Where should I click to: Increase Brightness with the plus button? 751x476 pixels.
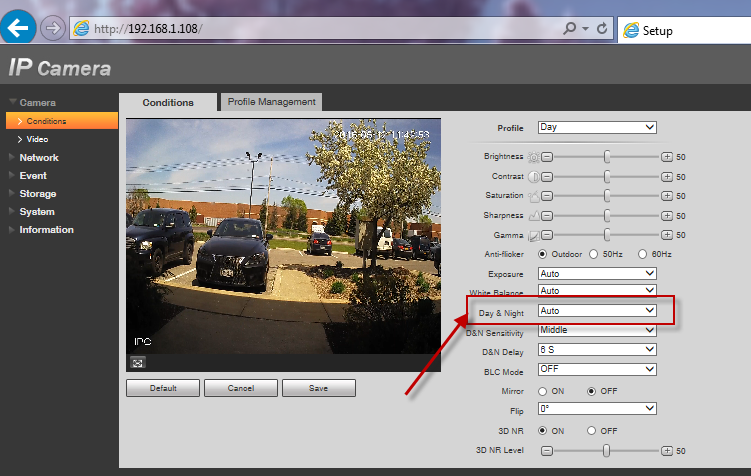tap(667, 158)
